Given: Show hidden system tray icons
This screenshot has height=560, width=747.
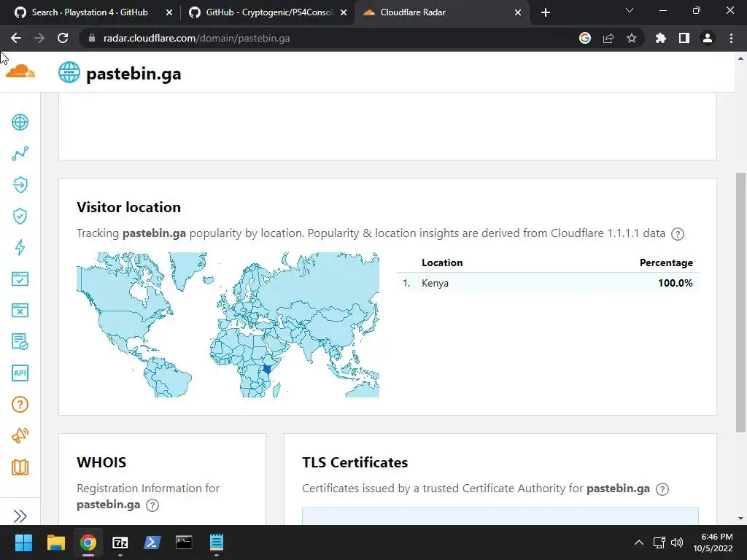Looking at the screenshot, I should click(x=639, y=542).
